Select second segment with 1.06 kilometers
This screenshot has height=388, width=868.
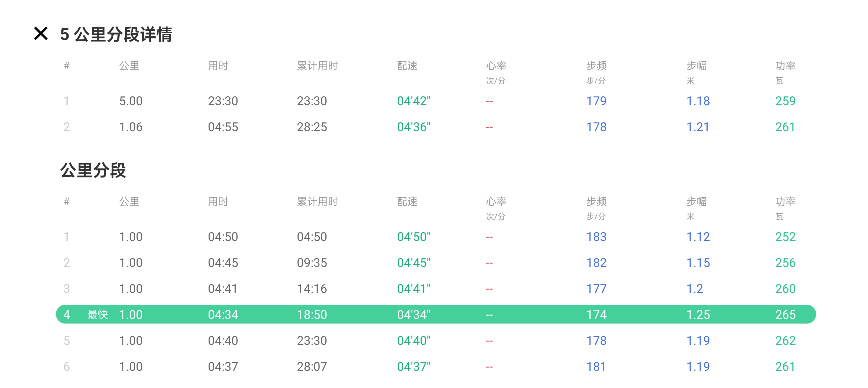click(131, 127)
